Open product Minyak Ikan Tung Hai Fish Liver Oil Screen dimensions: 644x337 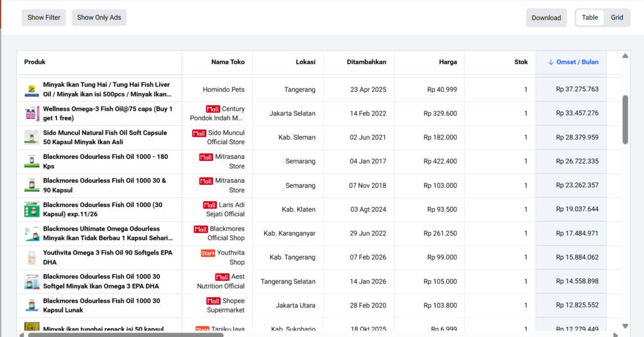click(107, 89)
